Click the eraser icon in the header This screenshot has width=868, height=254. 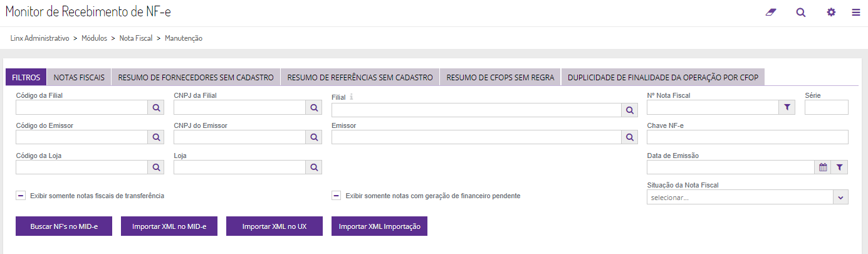[771, 13]
